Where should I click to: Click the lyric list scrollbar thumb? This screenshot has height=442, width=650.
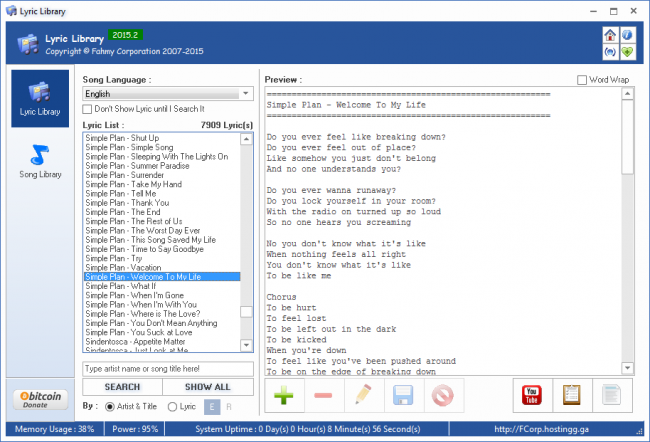246,312
